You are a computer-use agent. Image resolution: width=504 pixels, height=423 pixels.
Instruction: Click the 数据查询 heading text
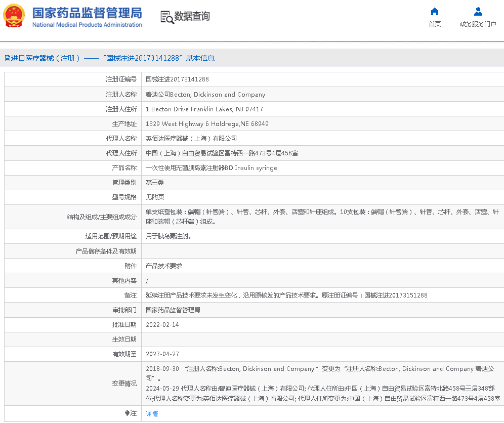192,16
